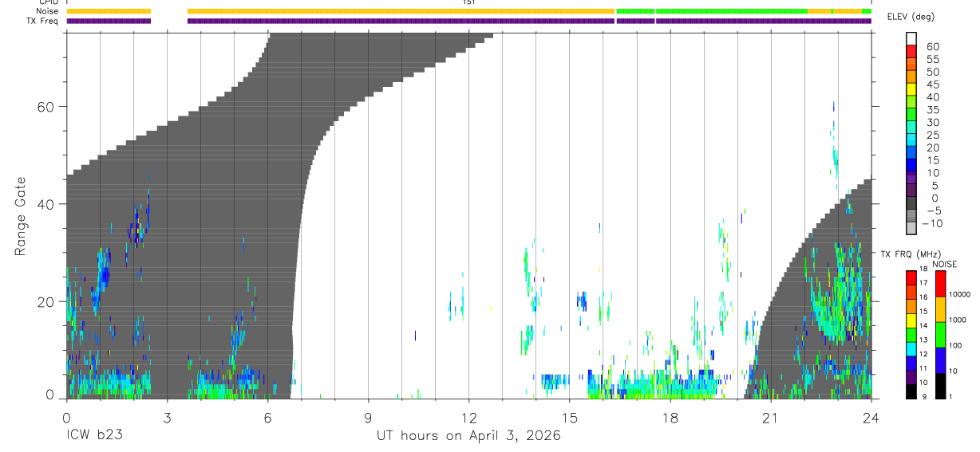Image resolution: width=980 pixels, height=452 pixels.
Task: Click the '3' tick on UT hours axis
Action: pyautogui.click(x=167, y=417)
